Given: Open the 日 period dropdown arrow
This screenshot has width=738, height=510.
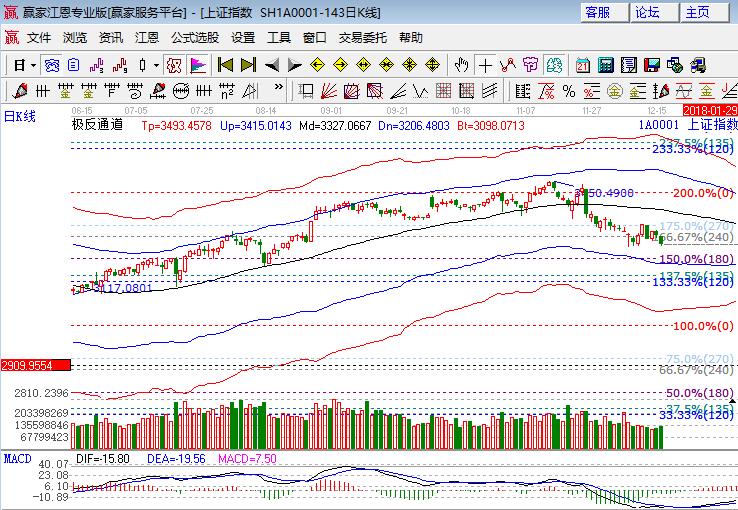Looking at the screenshot, I should tap(33, 65).
